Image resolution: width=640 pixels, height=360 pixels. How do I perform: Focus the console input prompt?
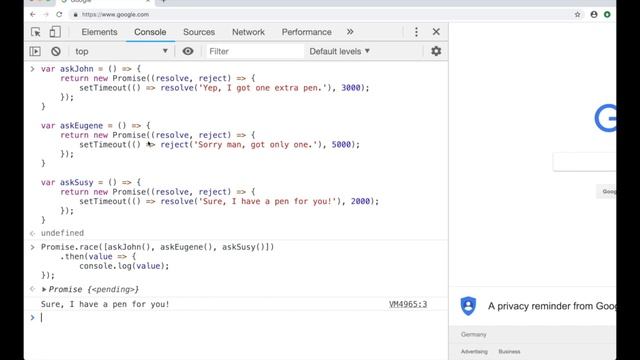click(x=241, y=318)
